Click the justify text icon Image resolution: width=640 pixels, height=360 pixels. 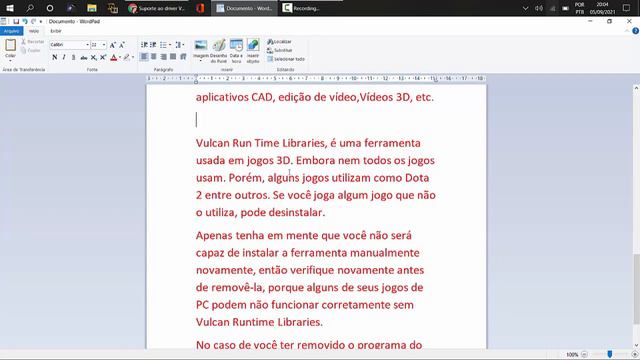pyautogui.click(x=173, y=57)
